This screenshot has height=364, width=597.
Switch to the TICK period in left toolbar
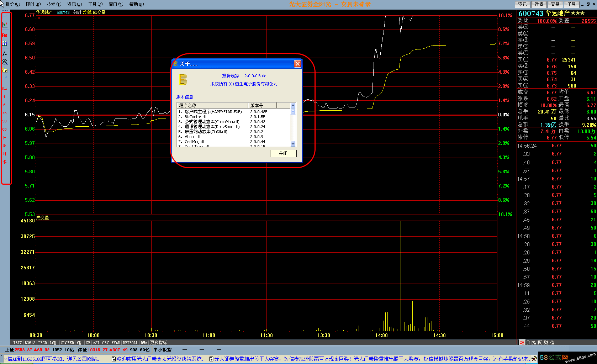tap(5, 89)
